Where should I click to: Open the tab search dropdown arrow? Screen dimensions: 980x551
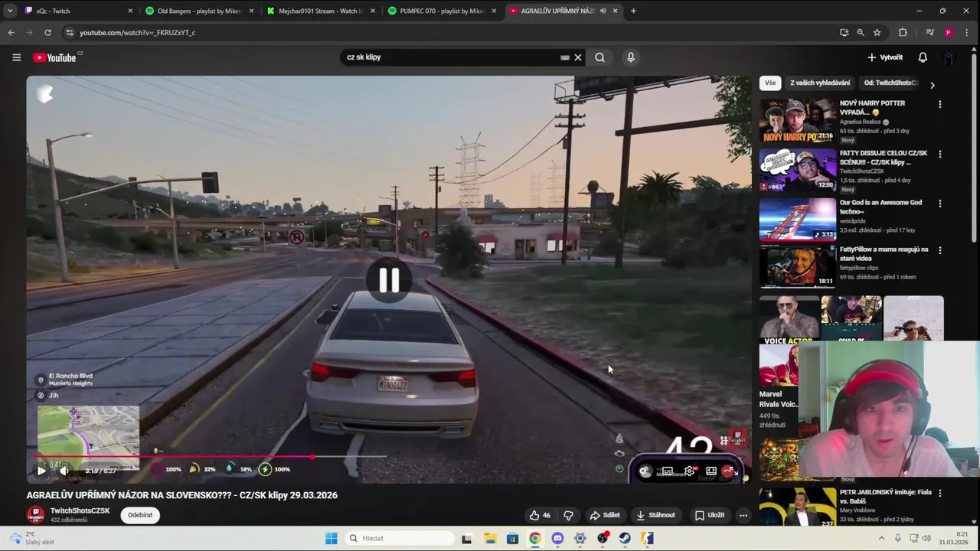tap(9, 11)
